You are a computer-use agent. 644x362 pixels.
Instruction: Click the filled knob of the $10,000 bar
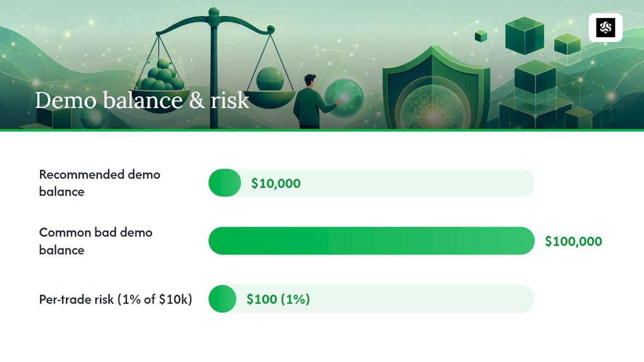(225, 183)
